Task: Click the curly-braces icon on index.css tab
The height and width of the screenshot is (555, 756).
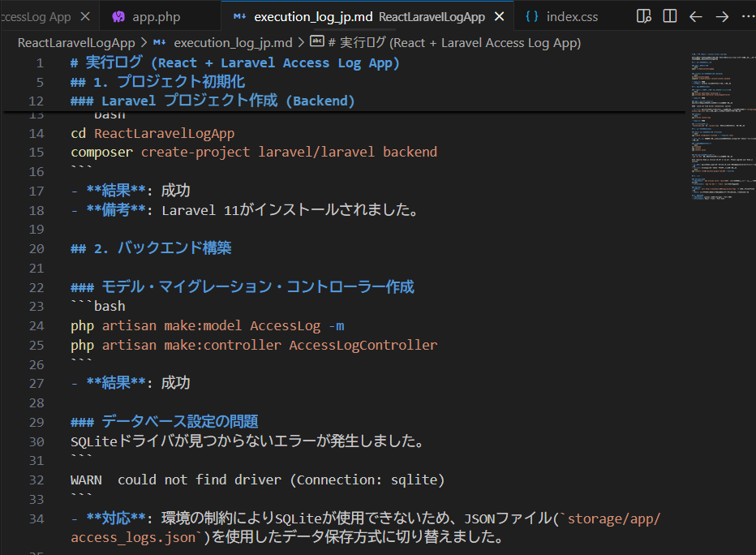Action: 533,15
